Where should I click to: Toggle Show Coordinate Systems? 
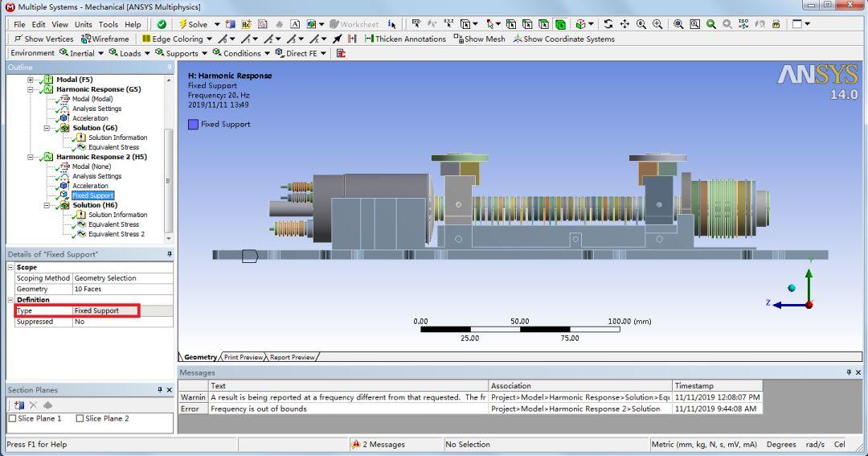point(563,39)
